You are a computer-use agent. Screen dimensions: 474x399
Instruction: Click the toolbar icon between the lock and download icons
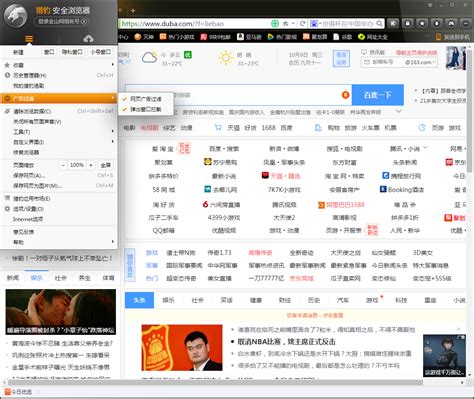point(422,23)
